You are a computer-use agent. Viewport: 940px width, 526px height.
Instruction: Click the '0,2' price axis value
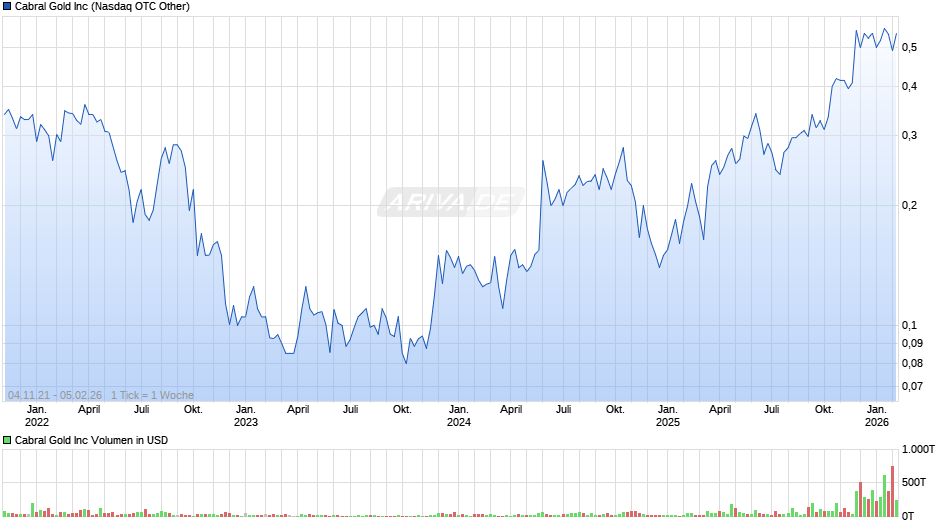pos(909,205)
